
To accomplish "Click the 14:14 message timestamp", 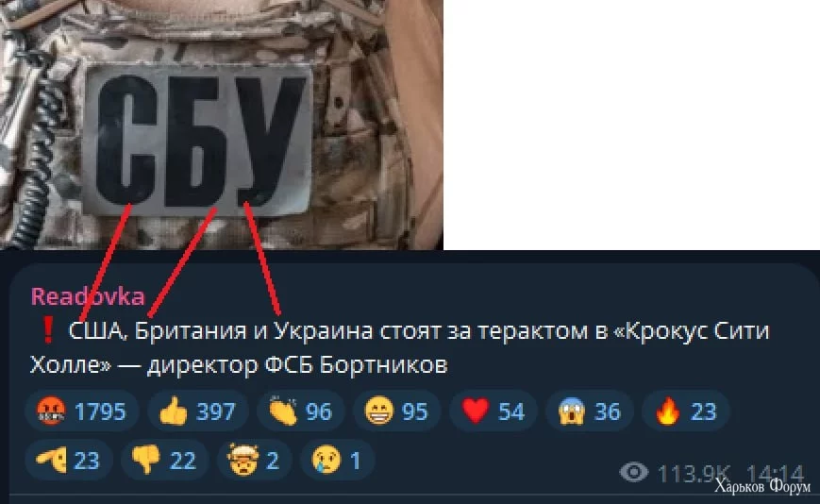I will [x=775, y=474].
